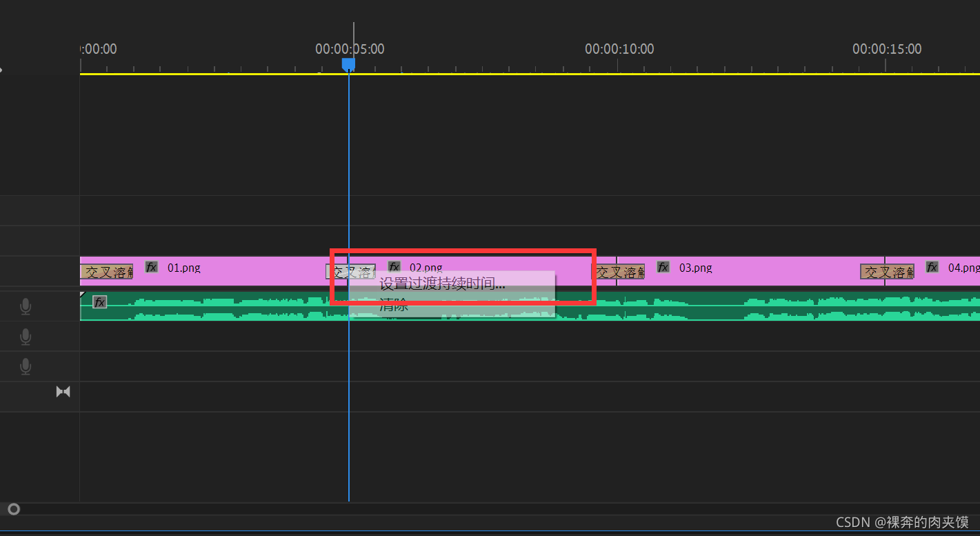The image size is (980, 536).
Task: Choose 清除 in the context menu
Action: coord(394,305)
